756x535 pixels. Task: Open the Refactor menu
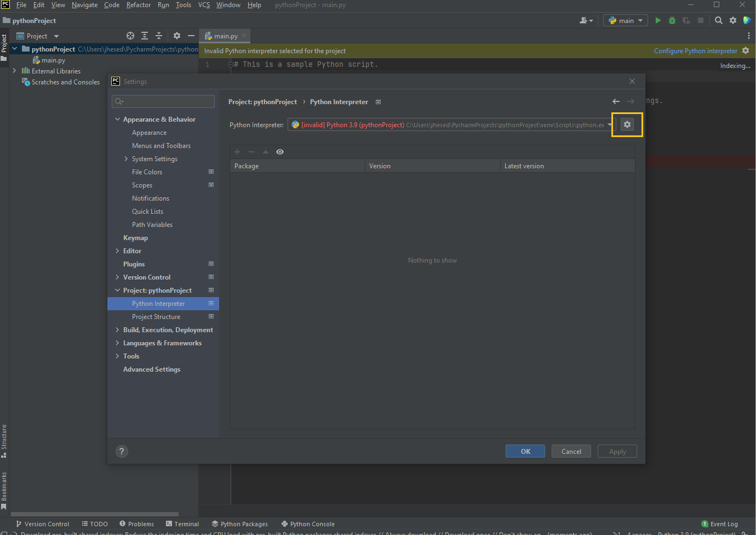click(138, 5)
